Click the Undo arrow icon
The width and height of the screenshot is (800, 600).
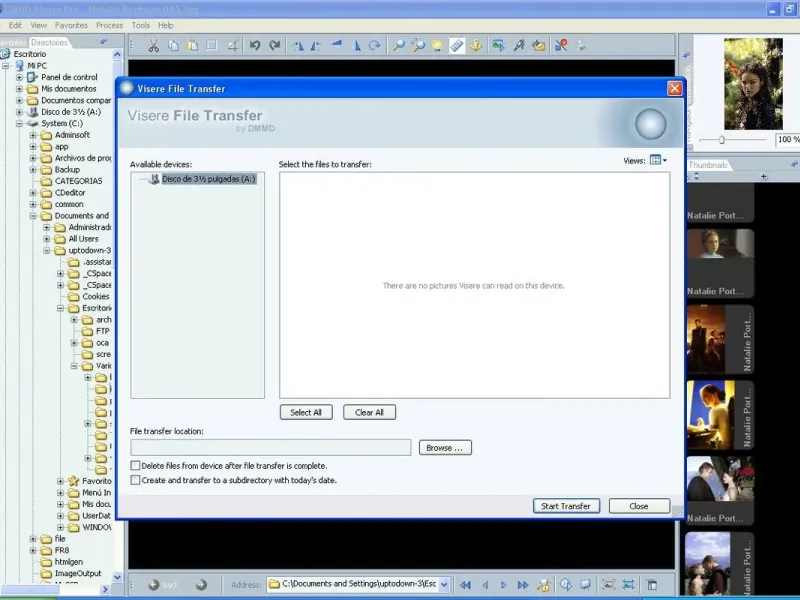(255, 45)
